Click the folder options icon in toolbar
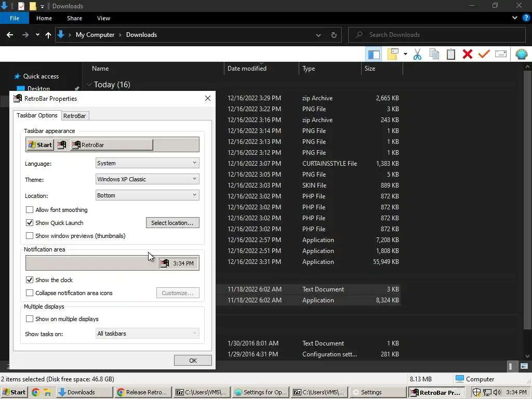Viewport: 532px width, 399px height. 393,54
